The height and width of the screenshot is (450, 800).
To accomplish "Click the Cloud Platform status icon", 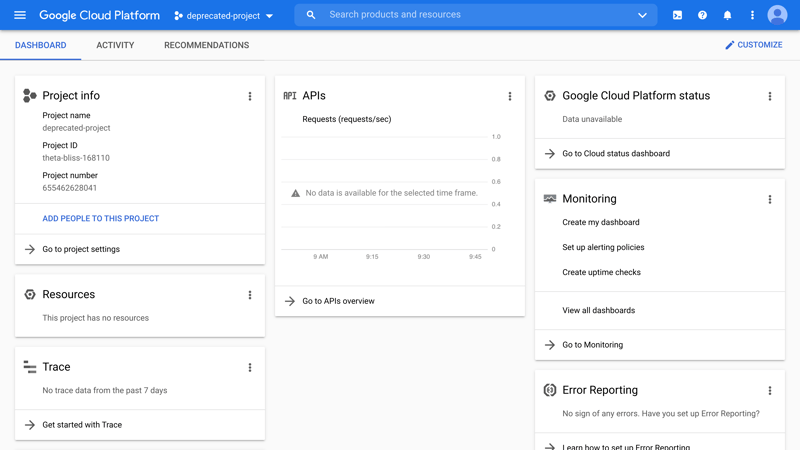I will pyautogui.click(x=549, y=95).
